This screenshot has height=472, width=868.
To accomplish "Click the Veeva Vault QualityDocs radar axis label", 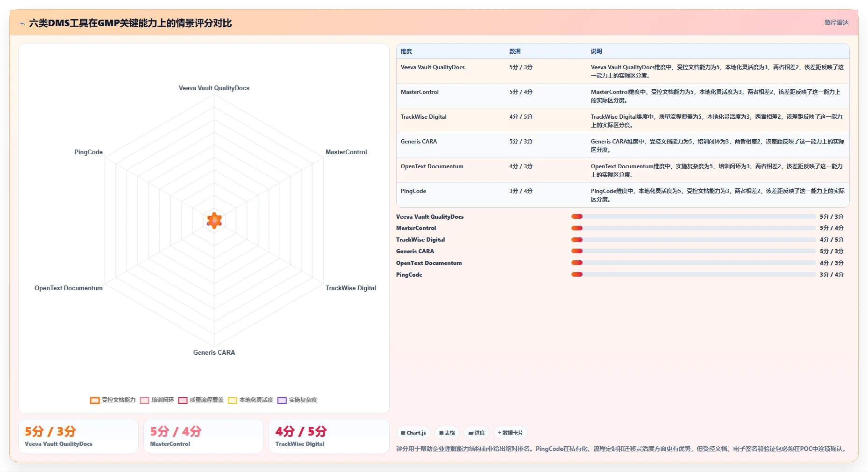I will [214, 88].
